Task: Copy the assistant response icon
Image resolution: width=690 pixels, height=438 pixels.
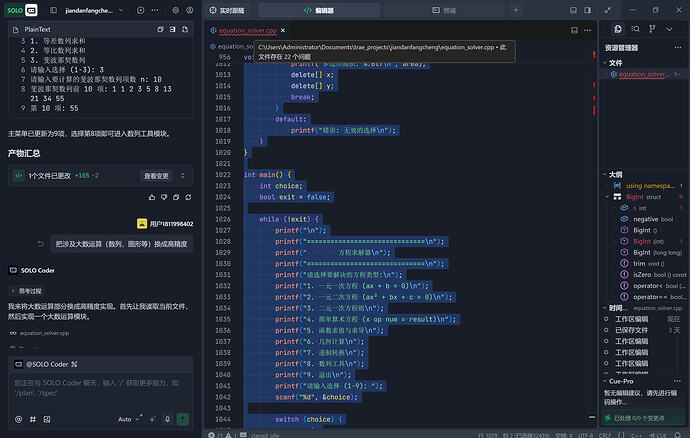Action: point(176,197)
